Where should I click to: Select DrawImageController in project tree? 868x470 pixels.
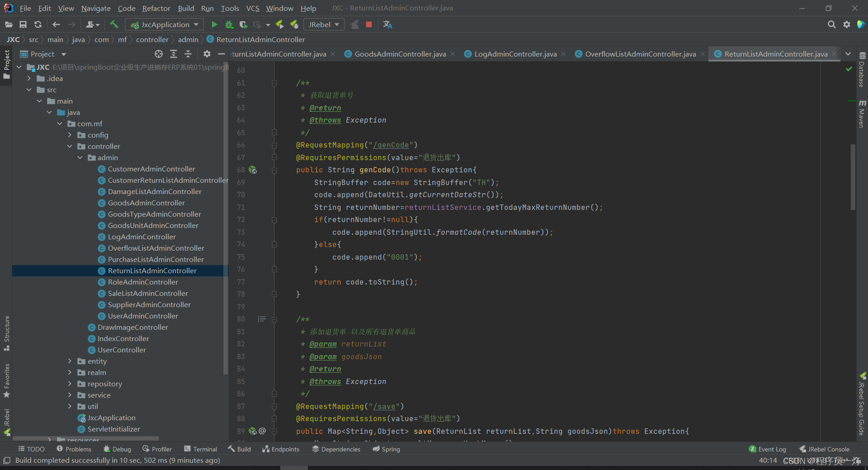(132, 327)
